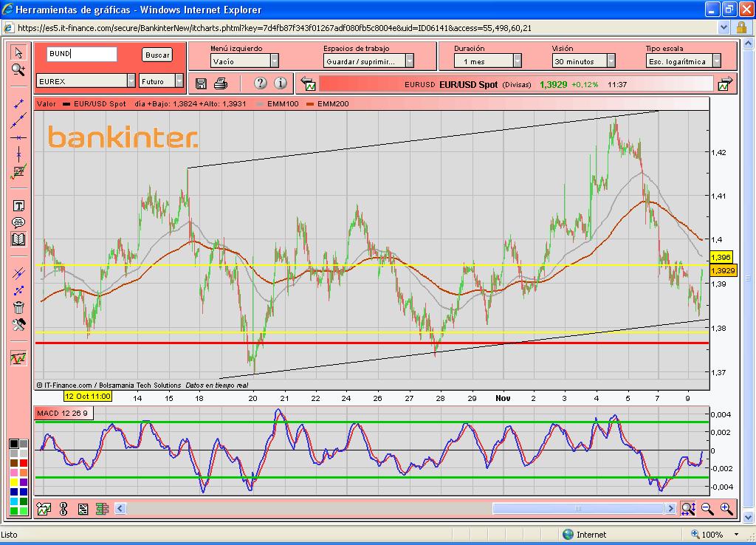Expand the Duración 1 mes dropdown
756x545 pixels.
517,61
